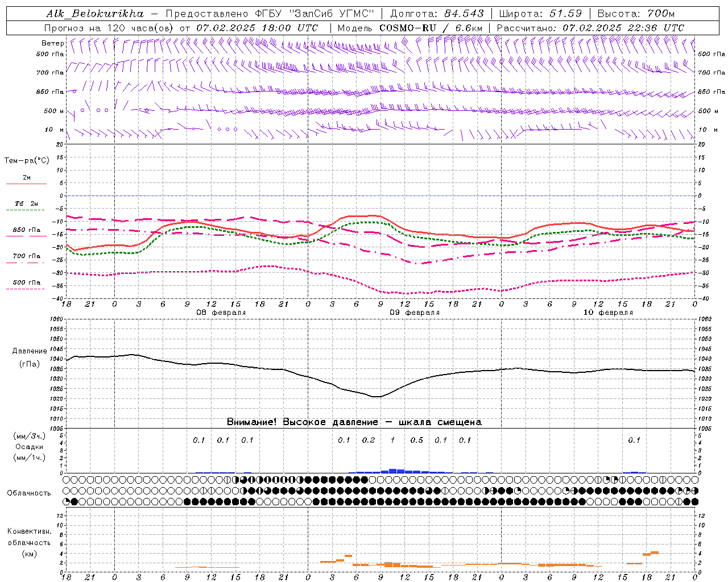The width and height of the screenshot is (728, 582).
Task: Click the 500 м wind level label on left
Action: (54, 111)
